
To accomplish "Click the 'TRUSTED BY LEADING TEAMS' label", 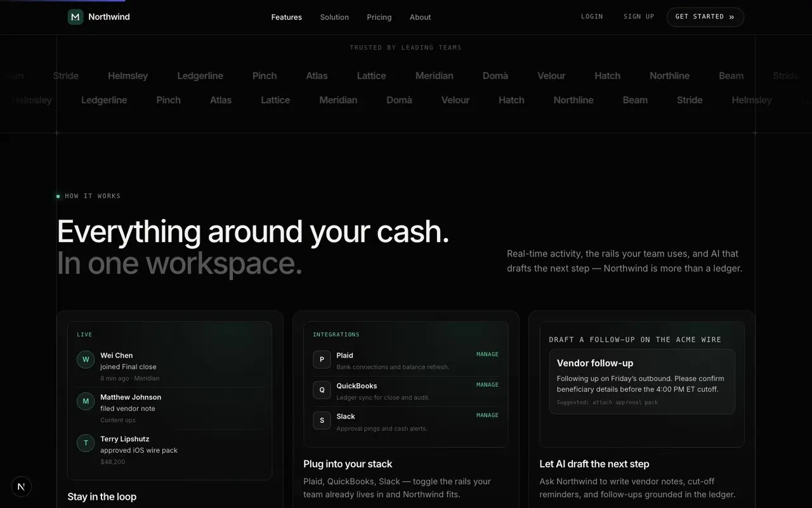I will click(x=406, y=48).
